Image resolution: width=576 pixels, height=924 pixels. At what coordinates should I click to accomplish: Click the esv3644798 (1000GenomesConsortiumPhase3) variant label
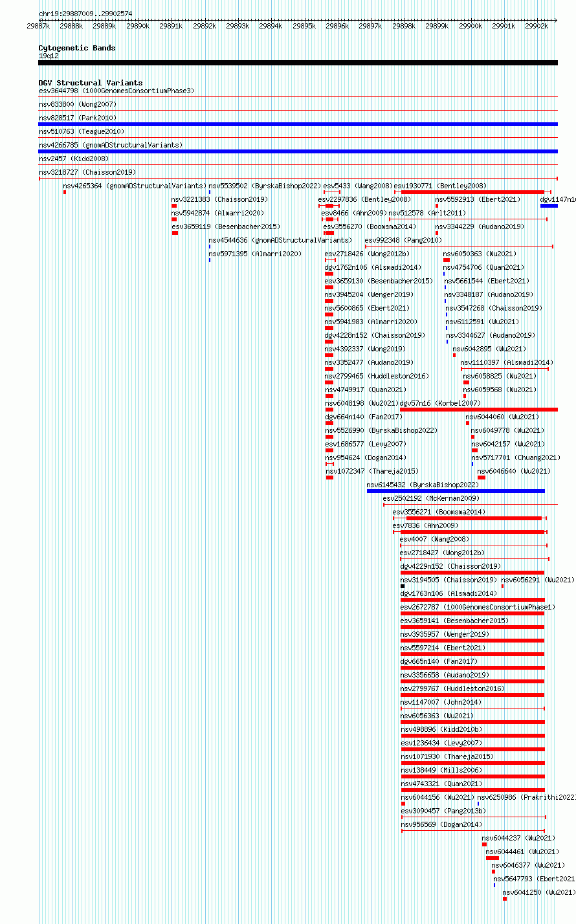pyautogui.click(x=116, y=91)
